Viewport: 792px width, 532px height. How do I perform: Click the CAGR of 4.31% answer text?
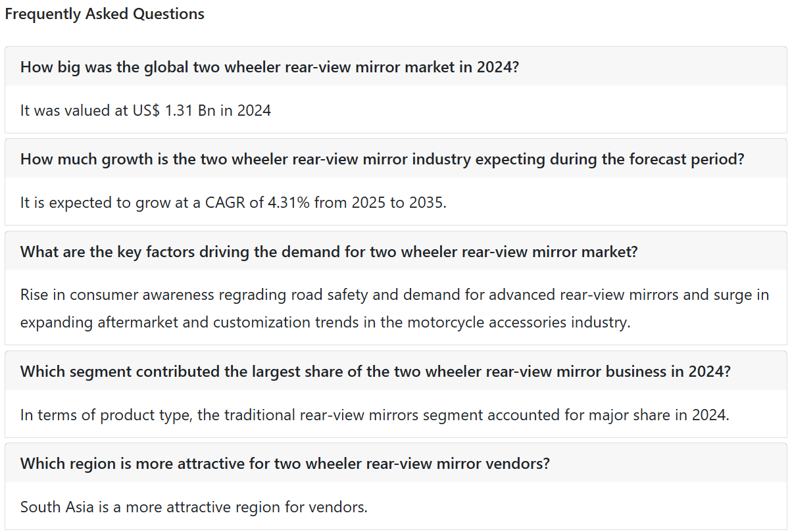point(234,203)
